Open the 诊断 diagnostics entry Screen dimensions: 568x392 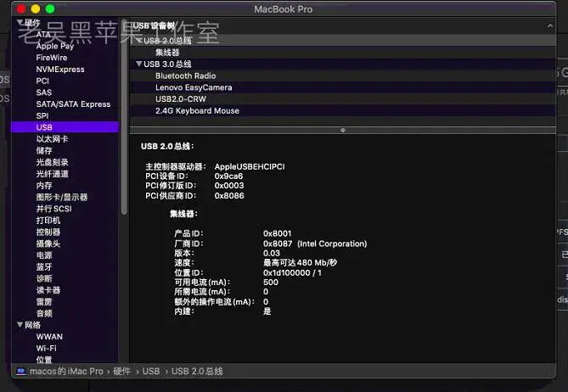tap(44, 278)
